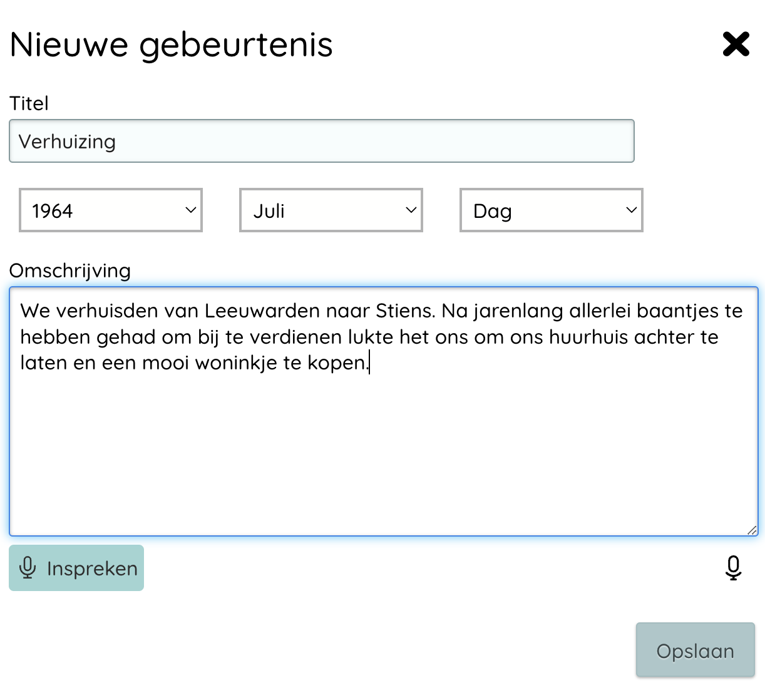Viewport: 765px width, 700px height.
Task: Click the Titel field label
Action: click(x=29, y=103)
